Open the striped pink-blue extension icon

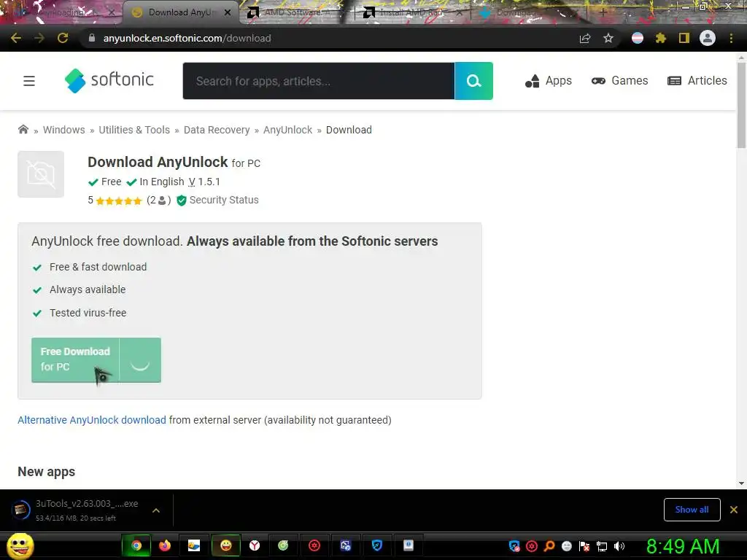pos(638,38)
